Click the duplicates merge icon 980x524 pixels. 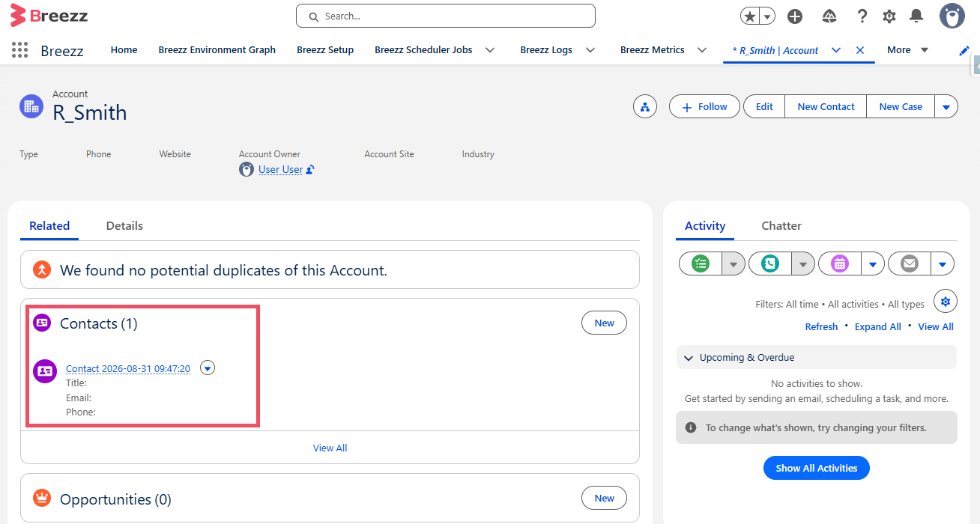42,269
